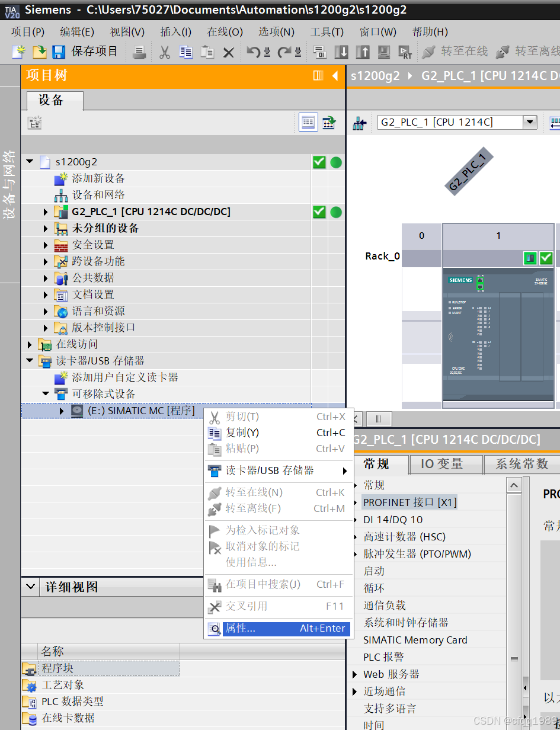Expand the G2_PLC_1 [CPU 1214C DC/DC/DC] node
Image resolution: width=560 pixels, height=730 pixels.
pyautogui.click(x=46, y=212)
